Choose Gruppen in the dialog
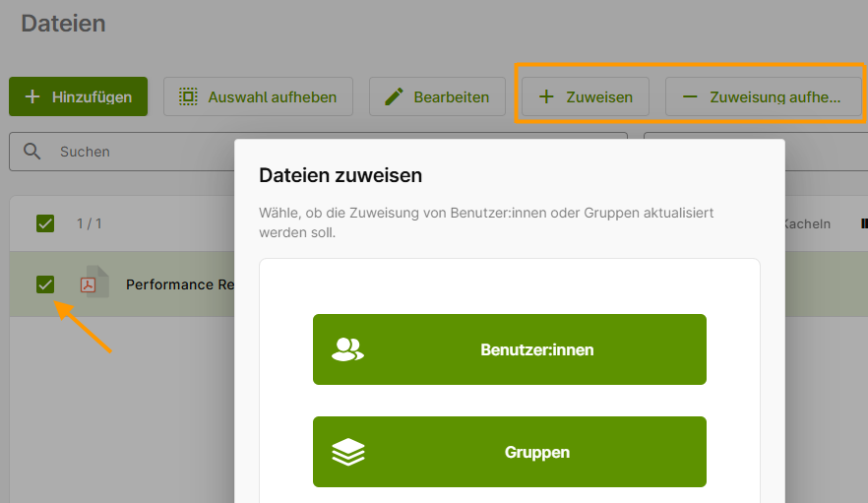 [510, 452]
